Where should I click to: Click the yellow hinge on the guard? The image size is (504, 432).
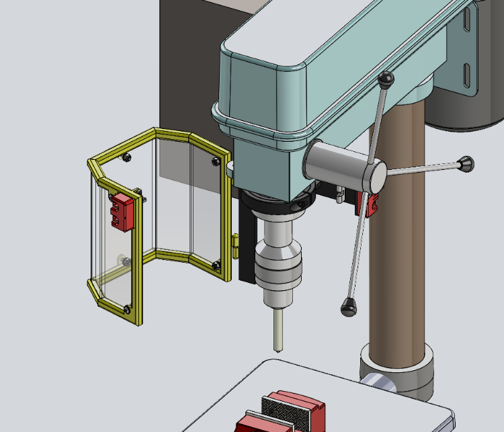(x=235, y=246)
